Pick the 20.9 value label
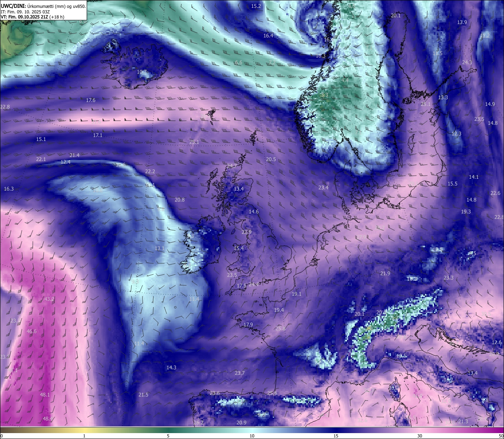This screenshot has width=504, height=439. pos(241,422)
